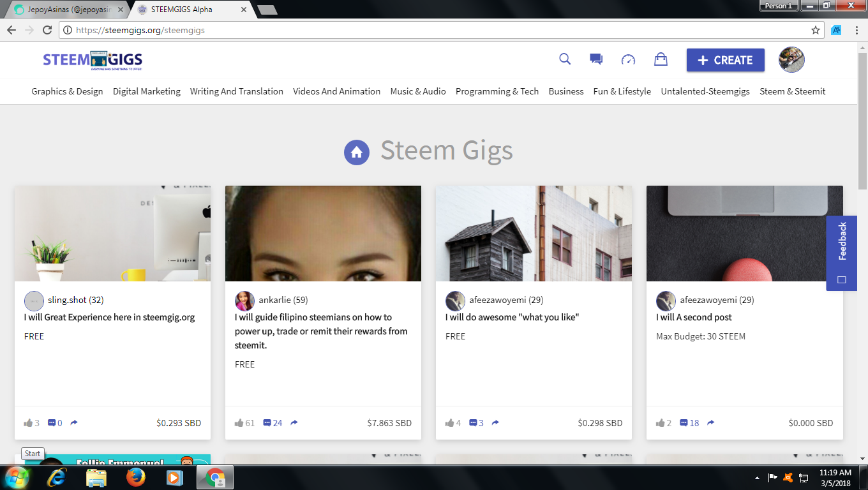Open ankarlie author profile link
This screenshot has width=868, height=490.
(283, 300)
